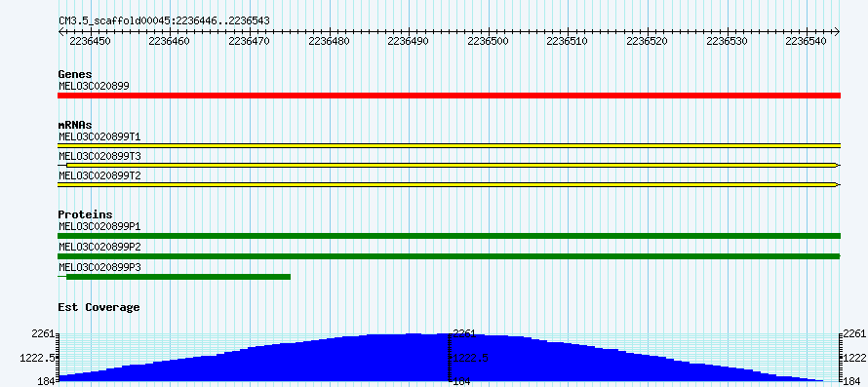The width and height of the screenshot is (868, 387).
Task: Click the left axis 184 value
Action: pos(46,381)
